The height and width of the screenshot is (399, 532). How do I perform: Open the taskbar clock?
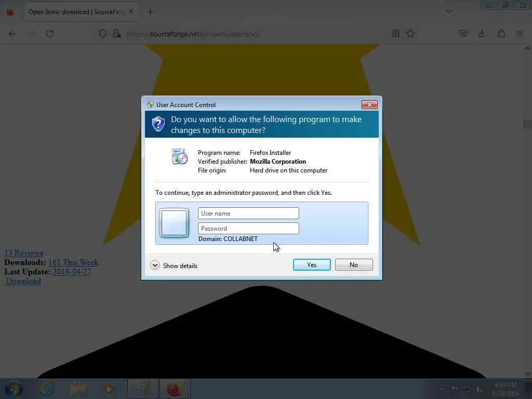pyautogui.click(x=506, y=389)
